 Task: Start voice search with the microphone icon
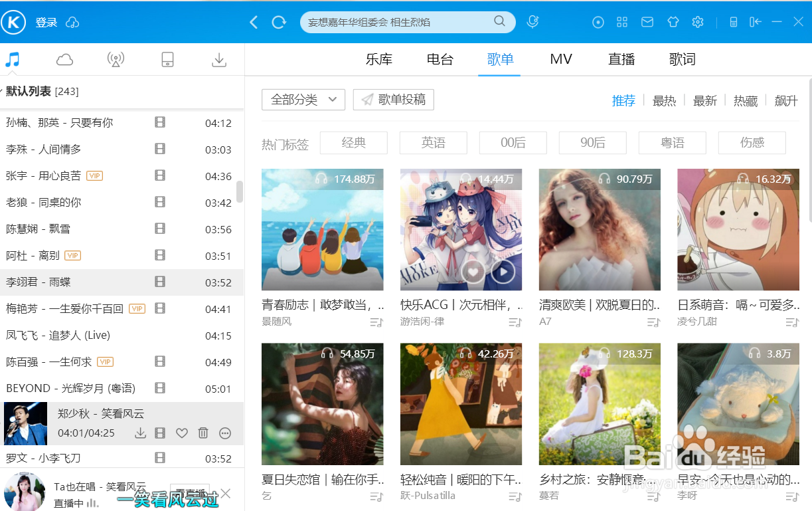click(x=532, y=22)
